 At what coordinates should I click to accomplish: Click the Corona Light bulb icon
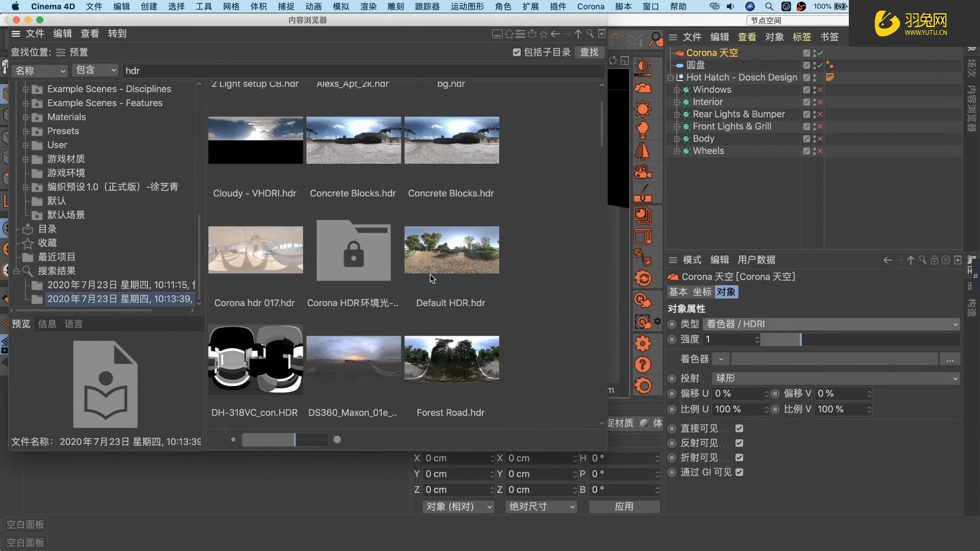[x=643, y=130]
